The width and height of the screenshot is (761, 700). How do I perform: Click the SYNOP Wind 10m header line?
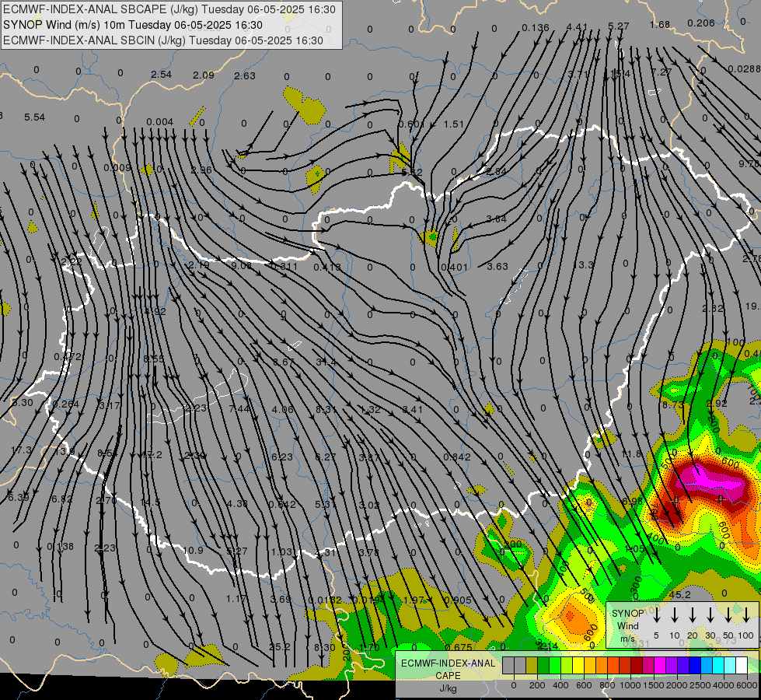[132, 25]
